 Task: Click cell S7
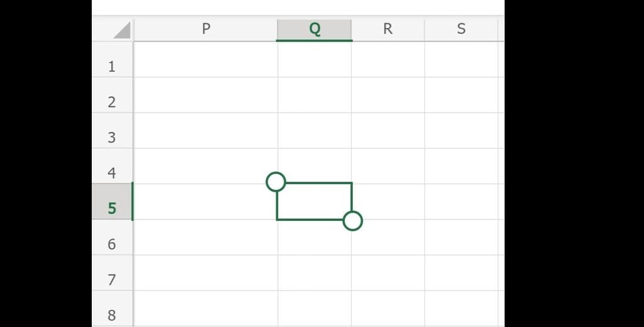[x=461, y=273]
